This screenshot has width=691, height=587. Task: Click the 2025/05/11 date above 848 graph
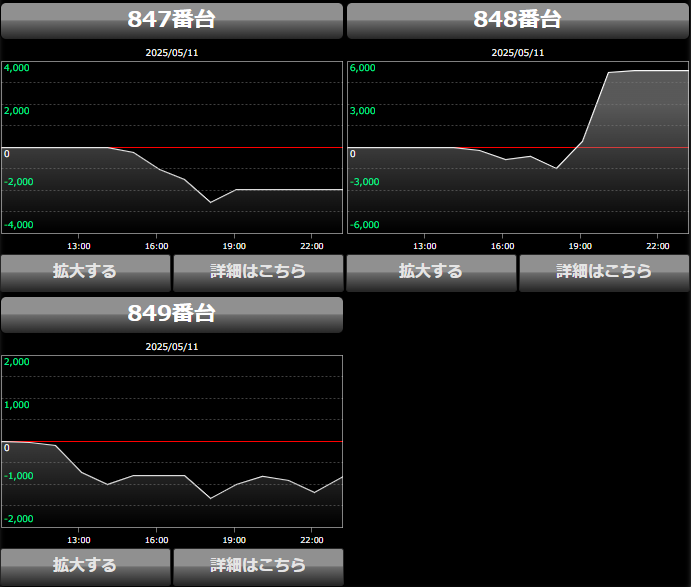517,53
